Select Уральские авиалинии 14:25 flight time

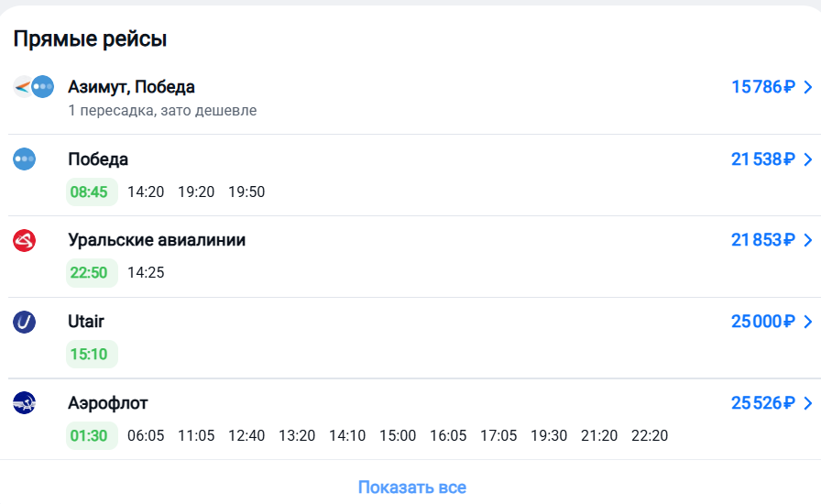146,272
